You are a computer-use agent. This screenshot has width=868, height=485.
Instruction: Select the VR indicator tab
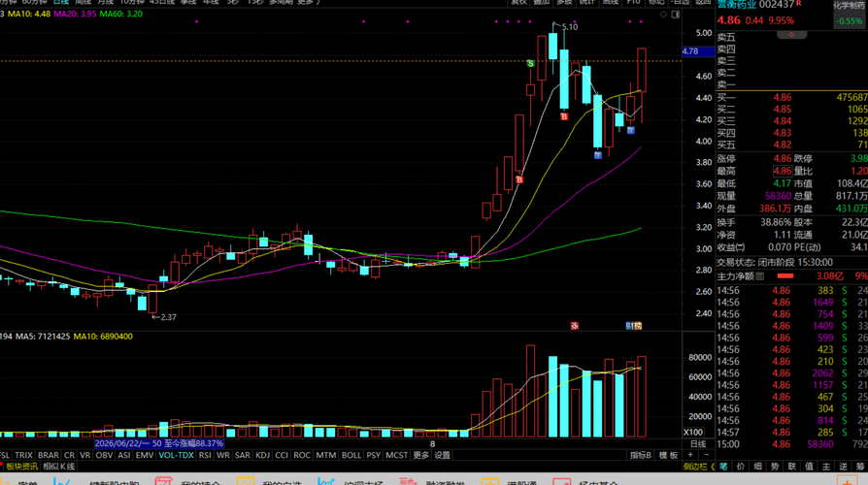[x=84, y=455]
